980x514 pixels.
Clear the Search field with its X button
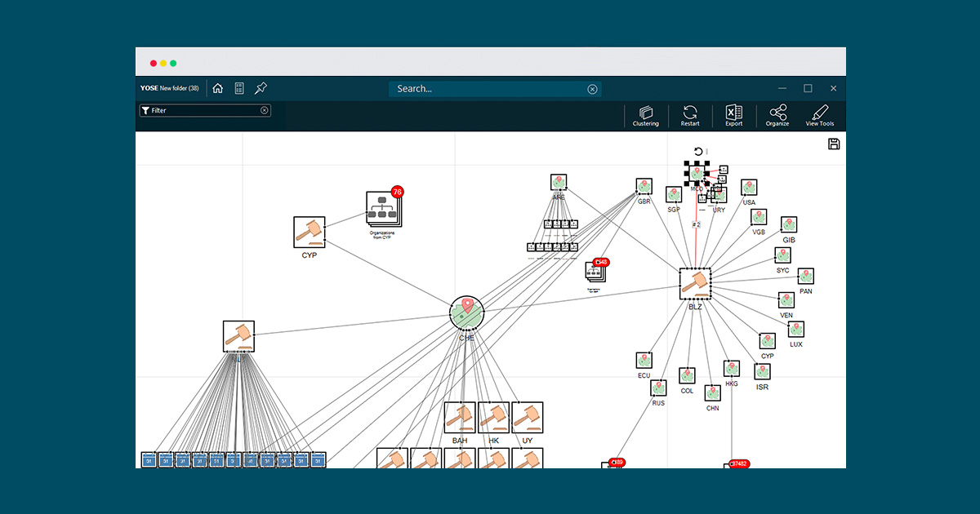pos(592,89)
